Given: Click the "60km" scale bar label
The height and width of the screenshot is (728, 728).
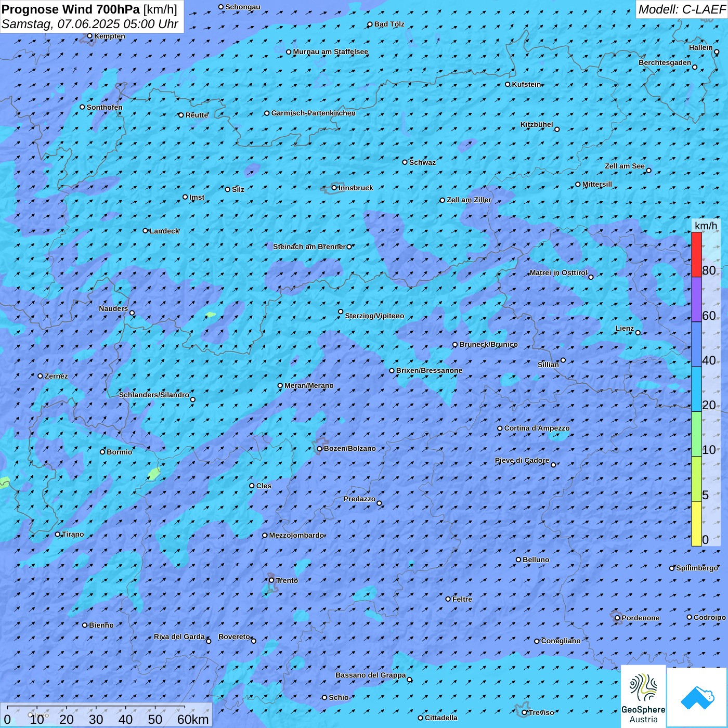Looking at the screenshot, I should point(193,719).
